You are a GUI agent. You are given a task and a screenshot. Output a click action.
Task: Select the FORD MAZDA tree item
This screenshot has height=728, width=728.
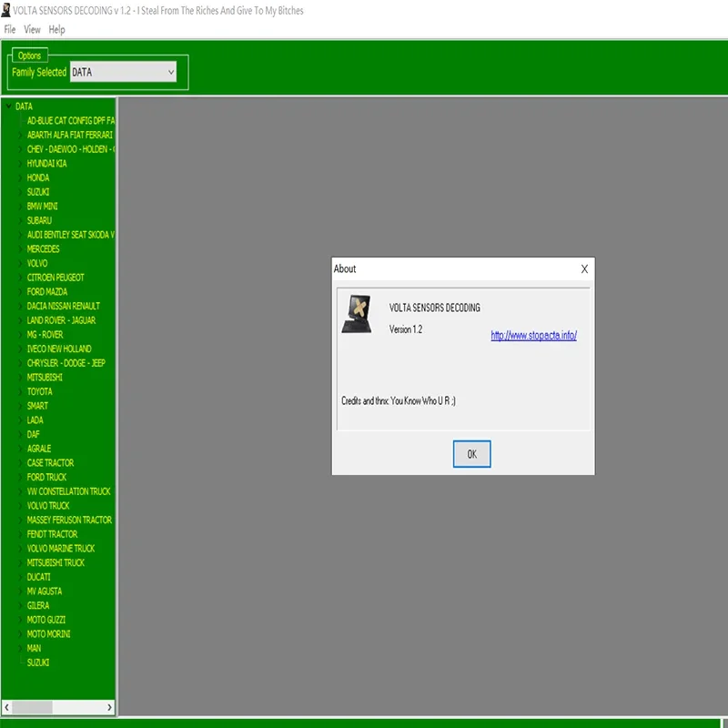click(47, 291)
